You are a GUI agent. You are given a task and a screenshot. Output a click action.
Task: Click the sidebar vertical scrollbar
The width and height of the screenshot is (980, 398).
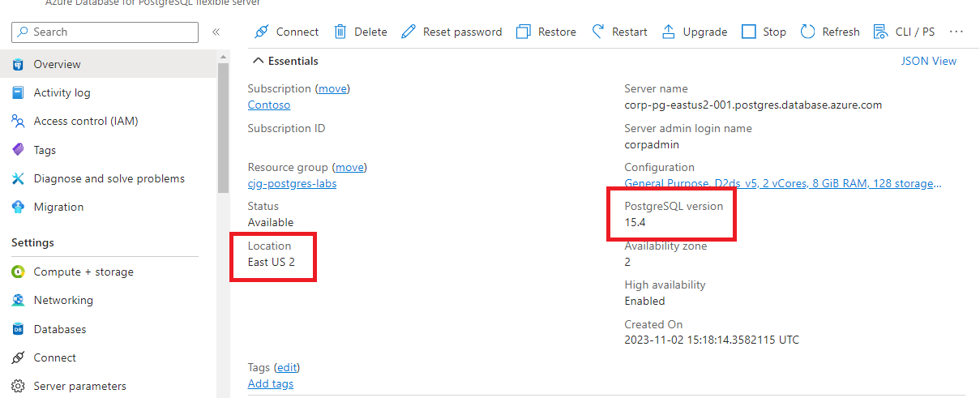[x=223, y=127]
